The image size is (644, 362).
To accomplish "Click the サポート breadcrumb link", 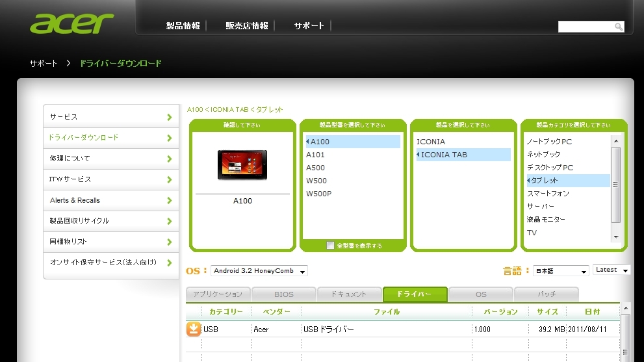I will pos(43,63).
